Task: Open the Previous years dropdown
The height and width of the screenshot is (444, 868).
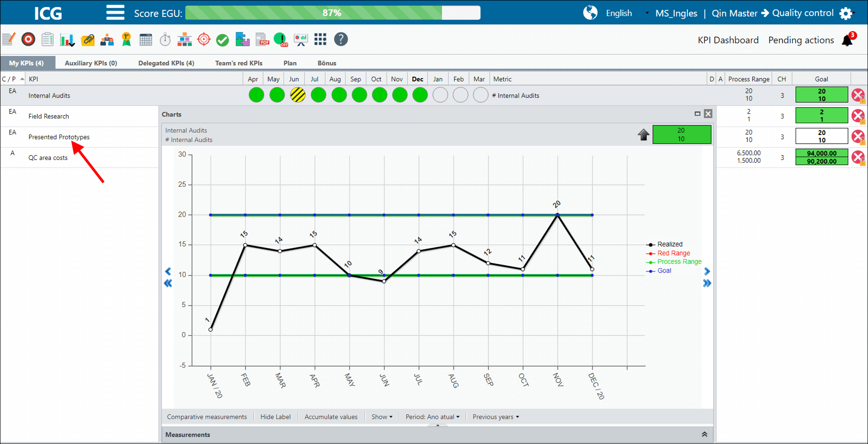Action: coord(496,417)
